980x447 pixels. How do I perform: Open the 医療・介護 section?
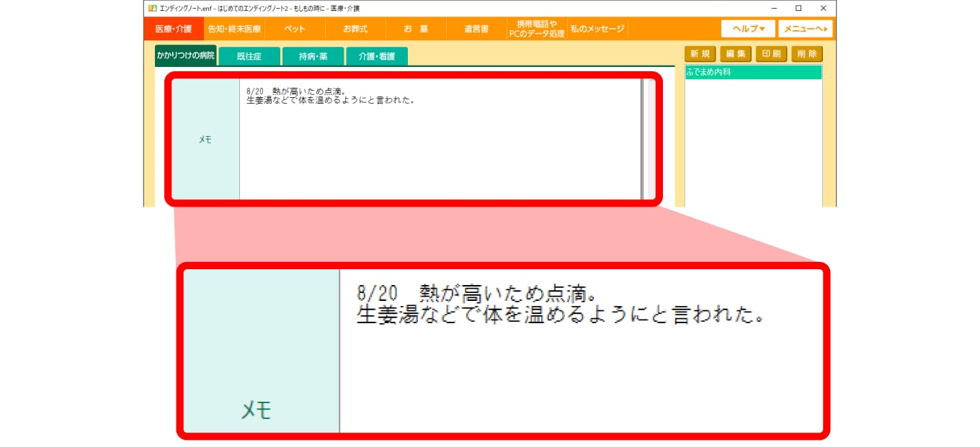pyautogui.click(x=174, y=29)
